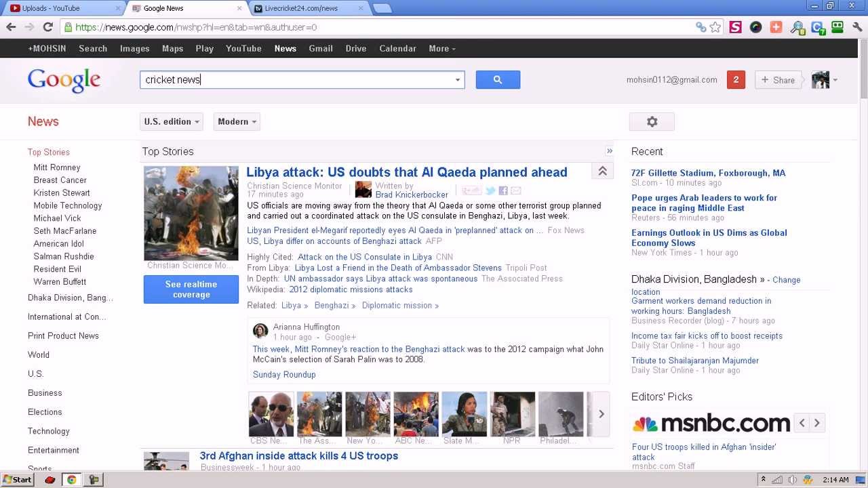Image resolution: width=868 pixels, height=488 pixels.
Task: Click Chrome icon in the taskbar
Action: coord(71,480)
